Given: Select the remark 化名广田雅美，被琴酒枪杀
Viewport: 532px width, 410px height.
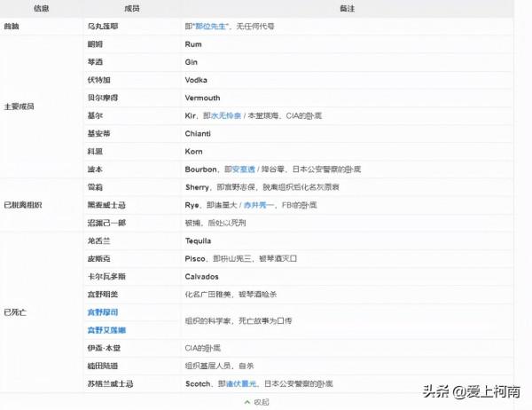Looking at the screenshot, I should [x=231, y=294].
